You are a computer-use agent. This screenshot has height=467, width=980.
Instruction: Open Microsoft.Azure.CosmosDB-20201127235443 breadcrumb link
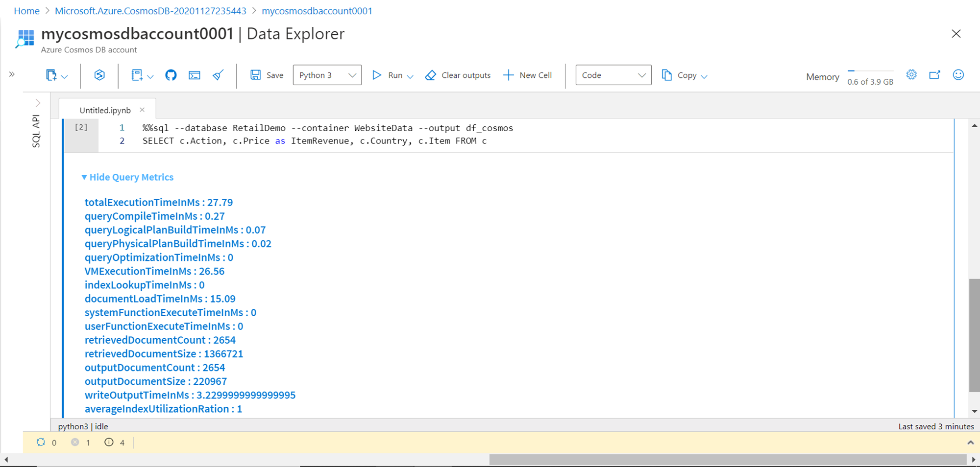[150, 11]
